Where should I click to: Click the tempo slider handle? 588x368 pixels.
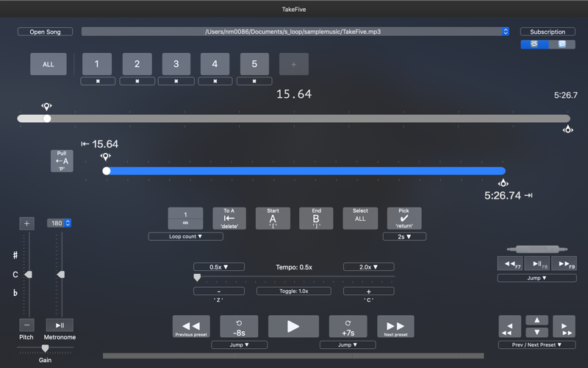click(197, 277)
